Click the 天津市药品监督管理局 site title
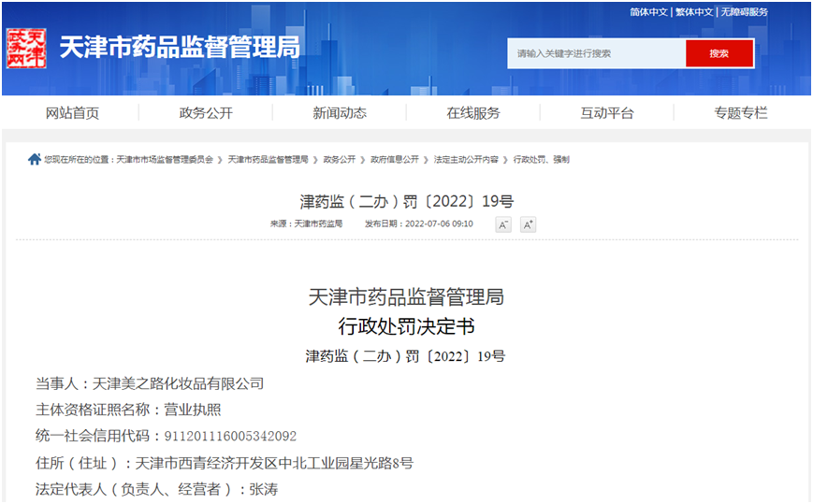813x504 pixels. [180, 48]
